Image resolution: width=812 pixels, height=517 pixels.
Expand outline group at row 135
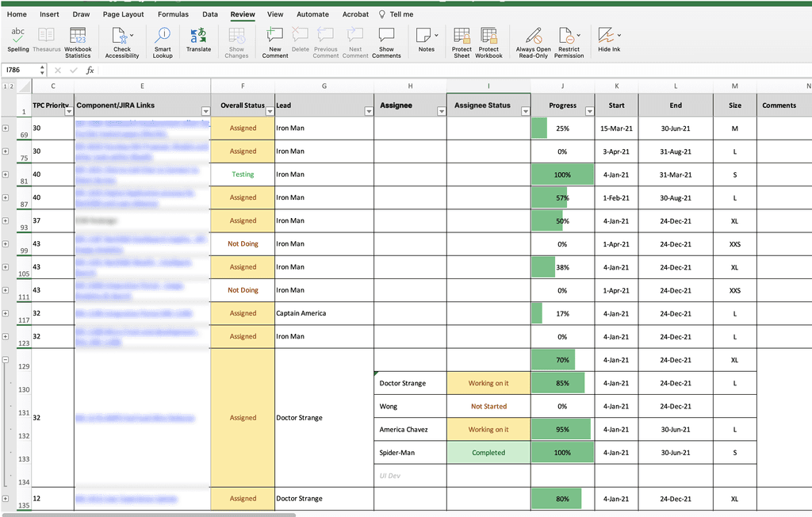point(6,498)
